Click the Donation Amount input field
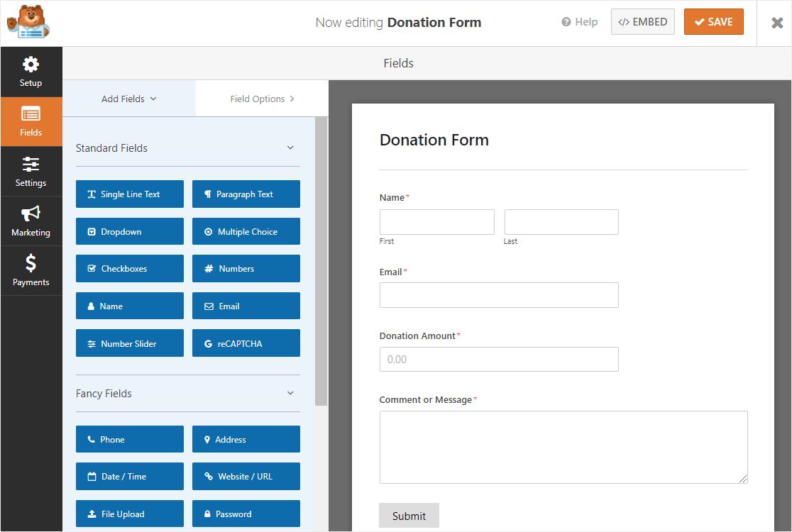 click(499, 360)
